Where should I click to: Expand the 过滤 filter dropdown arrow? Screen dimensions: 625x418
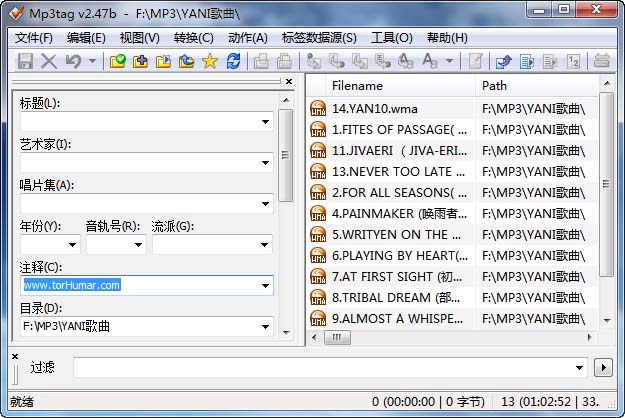pos(579,367)
